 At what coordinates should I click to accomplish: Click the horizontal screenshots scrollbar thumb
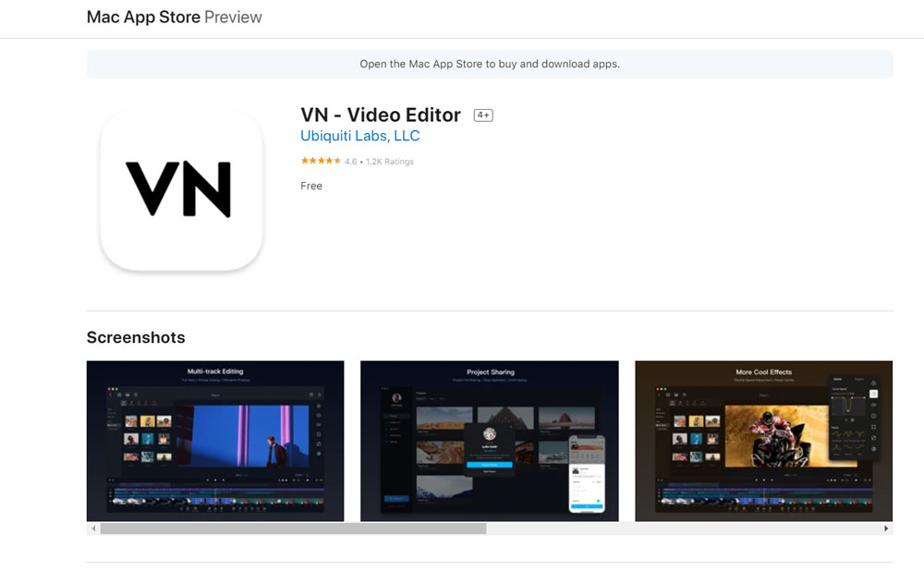[294, 528]
